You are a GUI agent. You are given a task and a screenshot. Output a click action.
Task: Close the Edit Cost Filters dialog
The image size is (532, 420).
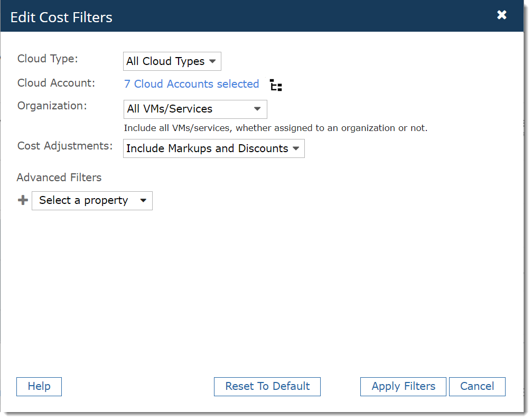pos(501,15)
